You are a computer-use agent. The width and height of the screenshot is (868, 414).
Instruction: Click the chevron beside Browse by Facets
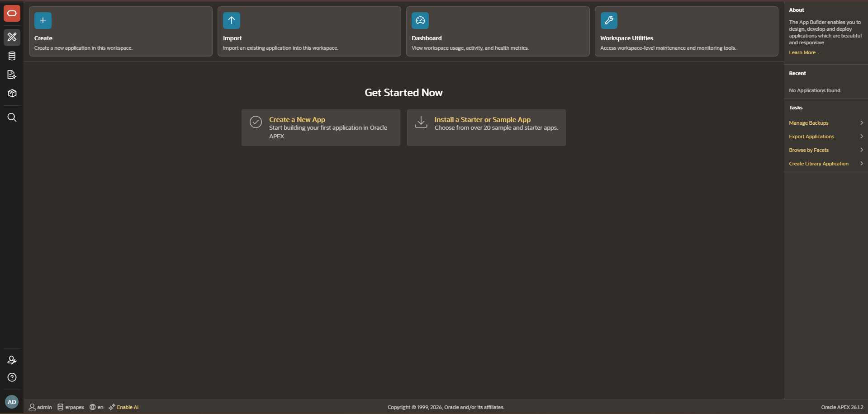point(861,150)
